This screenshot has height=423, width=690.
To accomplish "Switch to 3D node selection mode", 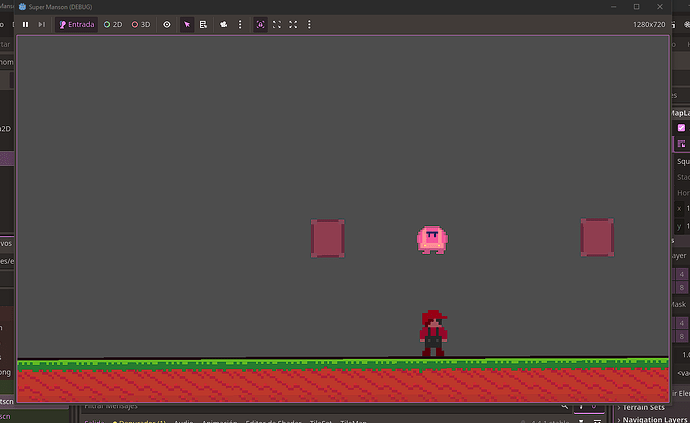I will (141, 25).
